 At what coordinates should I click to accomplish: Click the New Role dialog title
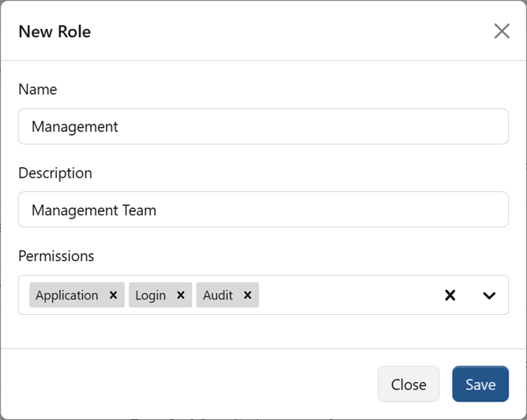pyautogui.click(x=55, y=32)
